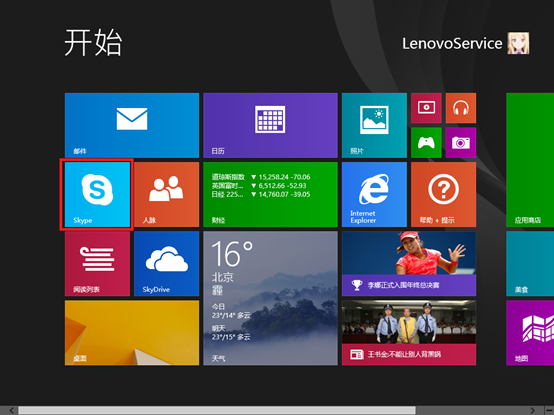Open the Video small tile
This screenshot has width=554, height=415.
[426, 108]
